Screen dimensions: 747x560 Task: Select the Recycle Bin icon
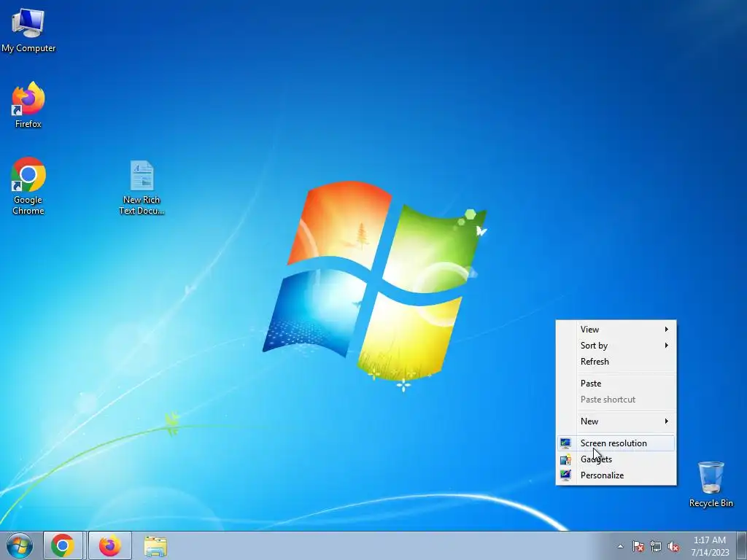[x=711, y=484]
